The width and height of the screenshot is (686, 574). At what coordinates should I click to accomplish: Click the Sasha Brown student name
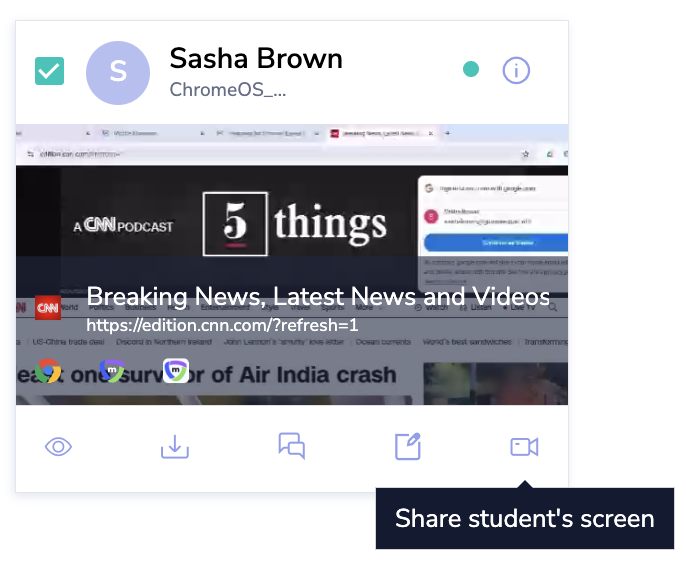coord(256,58)
